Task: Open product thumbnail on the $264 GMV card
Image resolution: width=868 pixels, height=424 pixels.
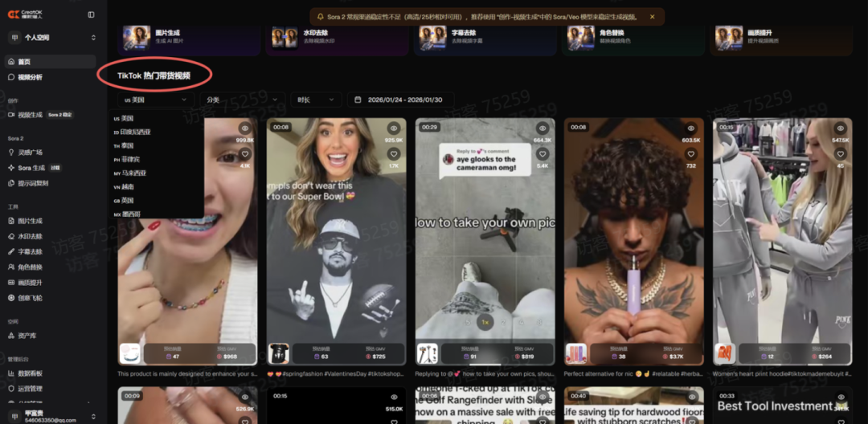Action: [x=725, y=354]
